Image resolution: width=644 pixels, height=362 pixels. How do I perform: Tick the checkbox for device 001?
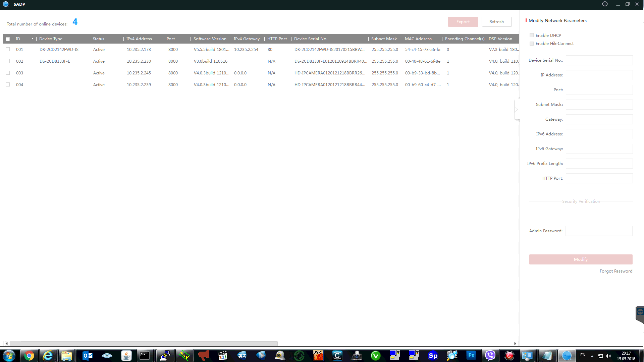pos(8,49)
